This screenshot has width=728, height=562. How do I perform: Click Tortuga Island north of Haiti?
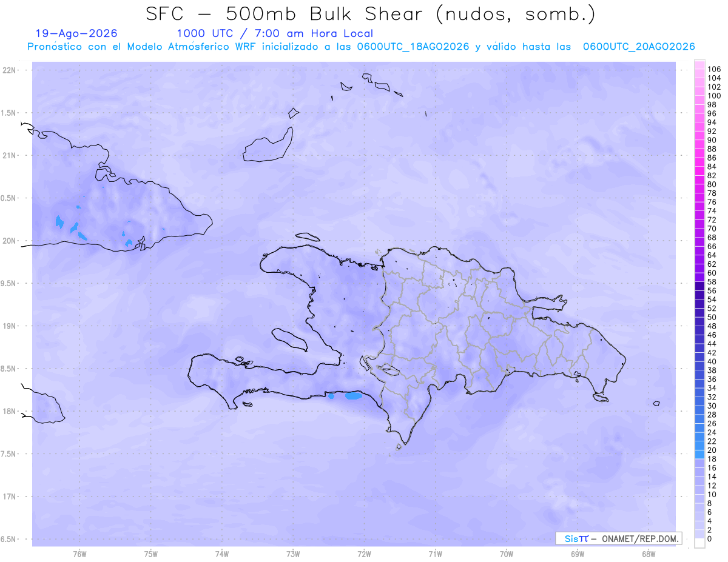308,237
